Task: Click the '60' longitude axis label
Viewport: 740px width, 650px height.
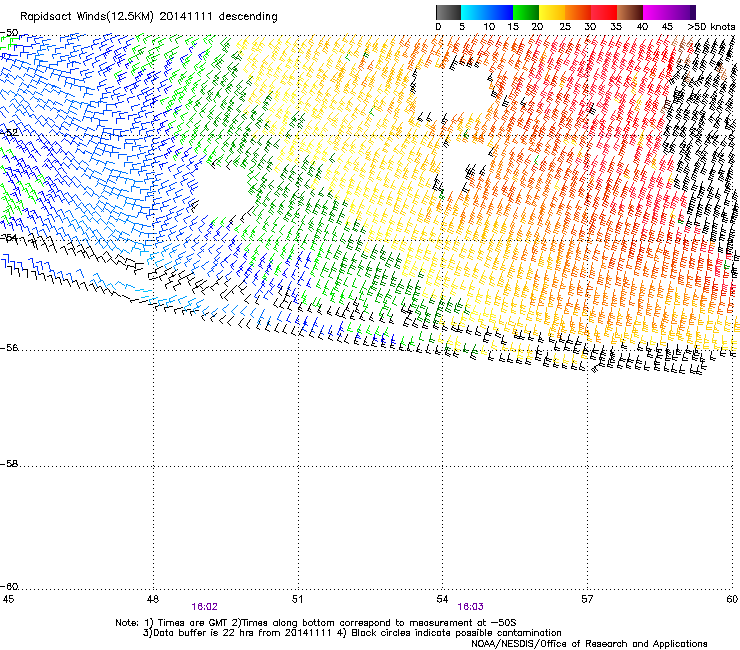Action: (x=732, y=599)
